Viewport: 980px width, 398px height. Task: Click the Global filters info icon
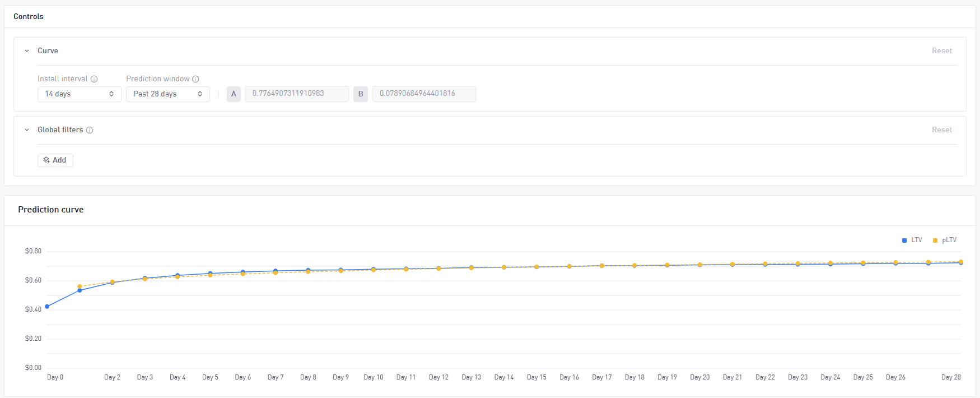90,130
